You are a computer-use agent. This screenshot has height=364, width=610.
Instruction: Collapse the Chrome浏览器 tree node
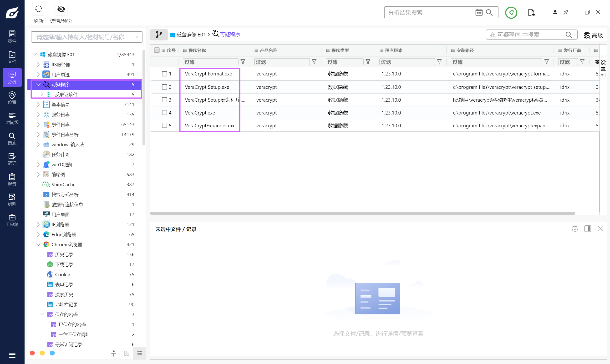click(x=38, y=244)
